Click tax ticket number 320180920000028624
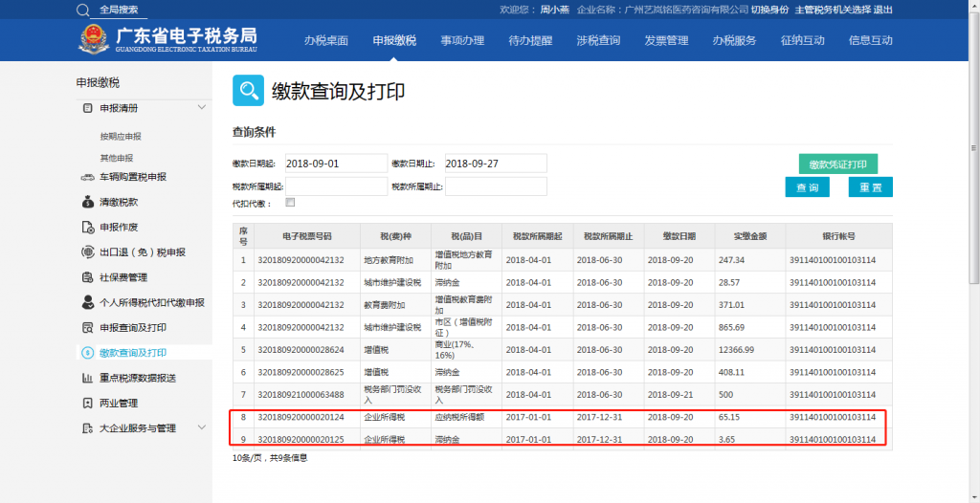 [x=301, y=349]
